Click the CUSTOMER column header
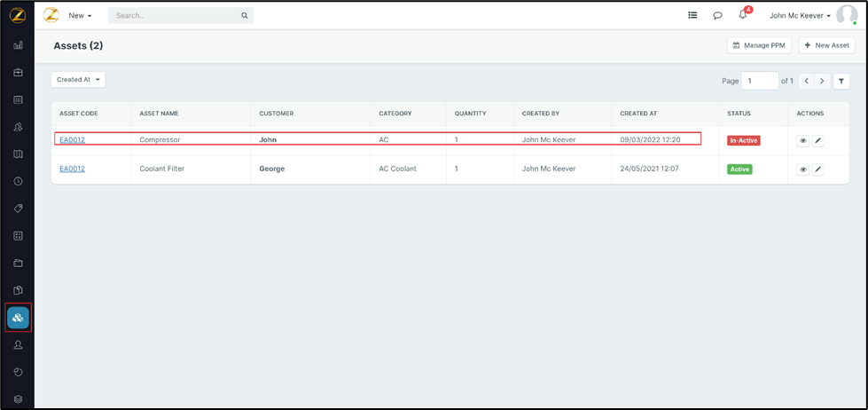The width and height of the screenshot is (868, 410). (x=277, y=114)
